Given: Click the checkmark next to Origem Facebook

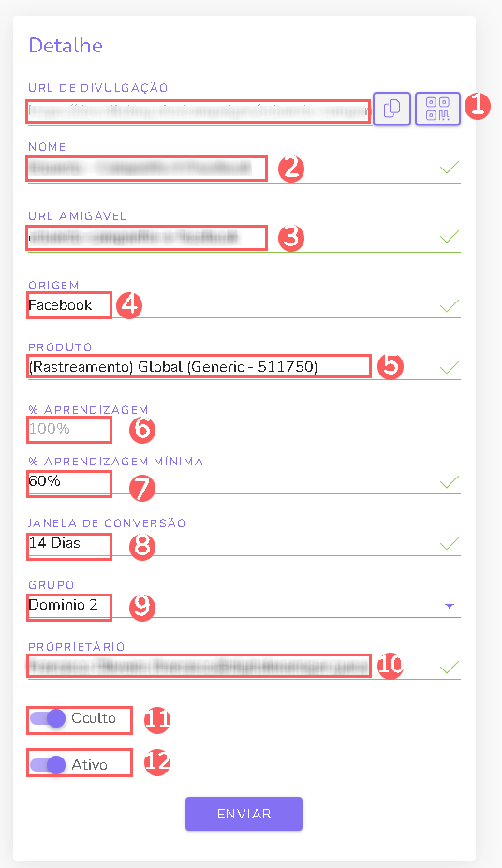Looking at the screenshot, I should pyautogui.click(x=450, y=305).
